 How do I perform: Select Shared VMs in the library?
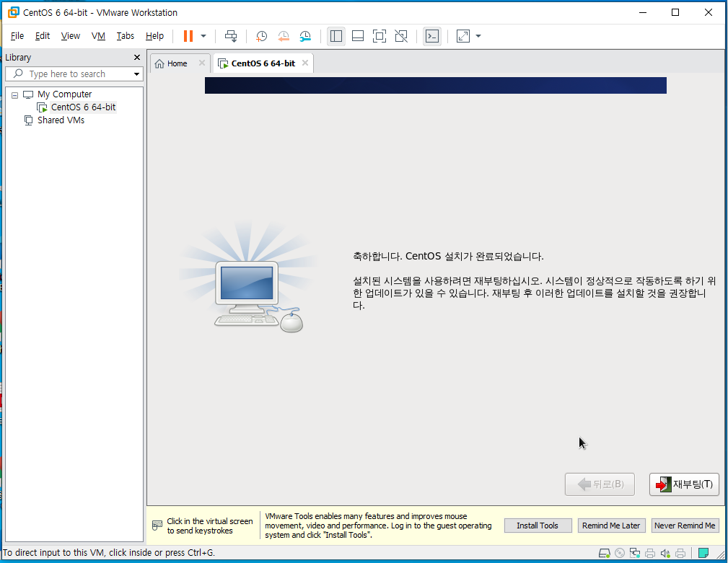61,120
